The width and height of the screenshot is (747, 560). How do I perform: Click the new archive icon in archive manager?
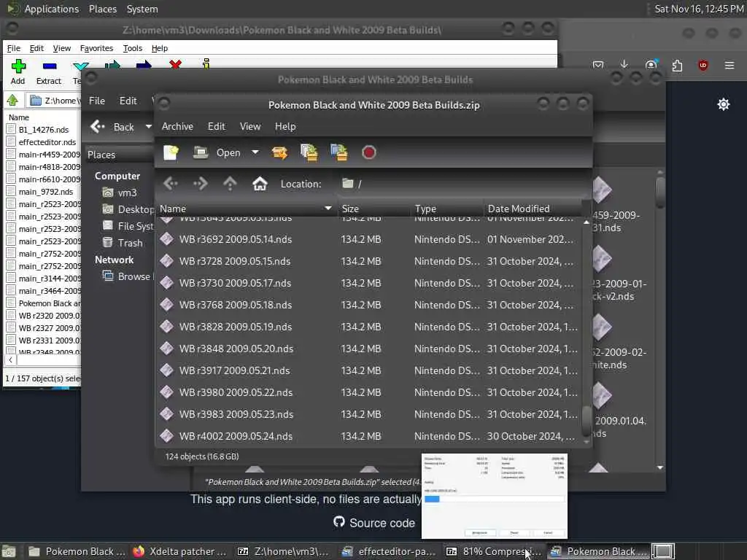[171, 153]
